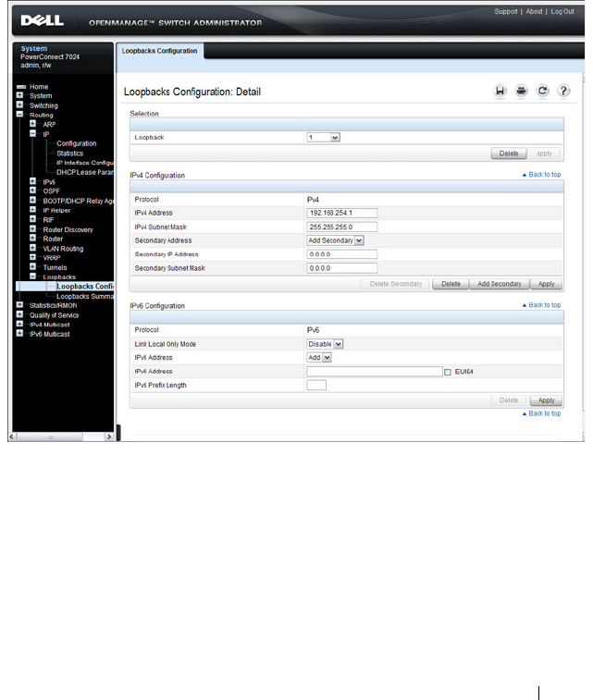Click Back to top beside IPv4 Configuration

point(541,175)
